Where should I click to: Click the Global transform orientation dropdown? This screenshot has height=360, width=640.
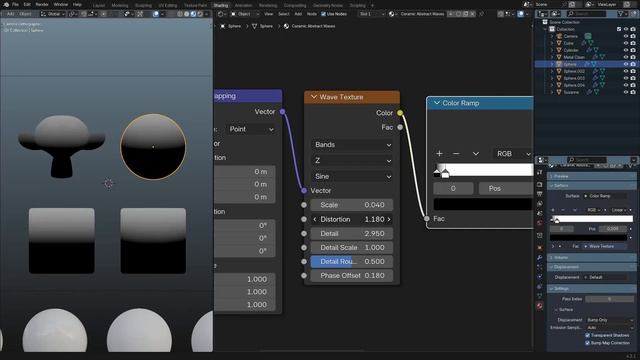(x=53, y=14)
